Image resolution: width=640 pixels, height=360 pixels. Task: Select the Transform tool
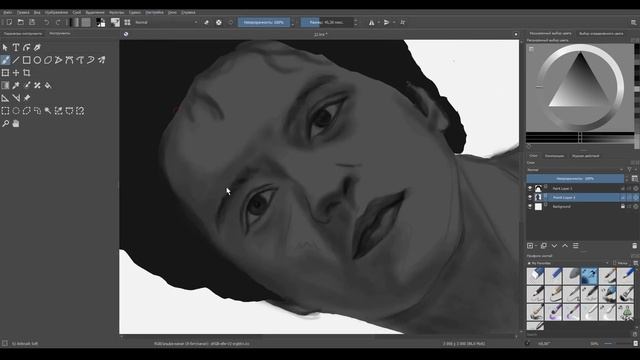[x=5, y=73]
